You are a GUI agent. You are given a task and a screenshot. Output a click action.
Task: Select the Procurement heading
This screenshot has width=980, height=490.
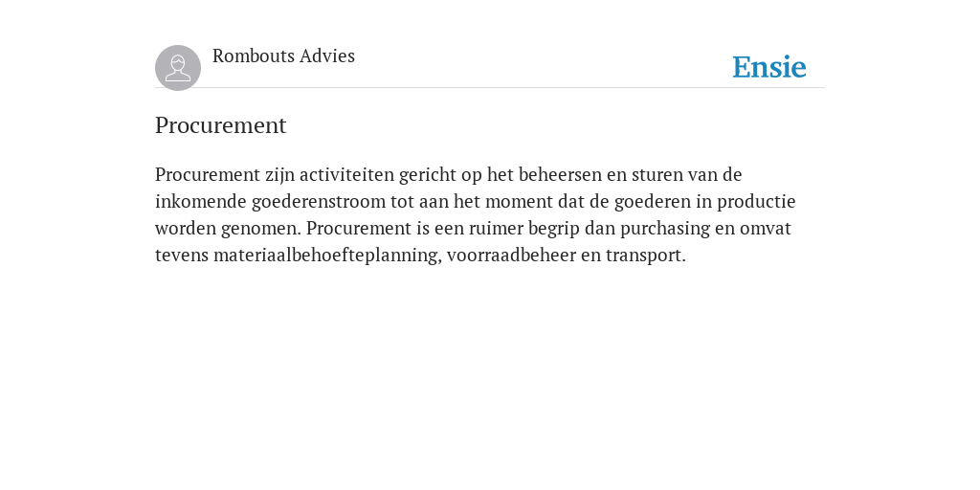(x=221, y=125)
